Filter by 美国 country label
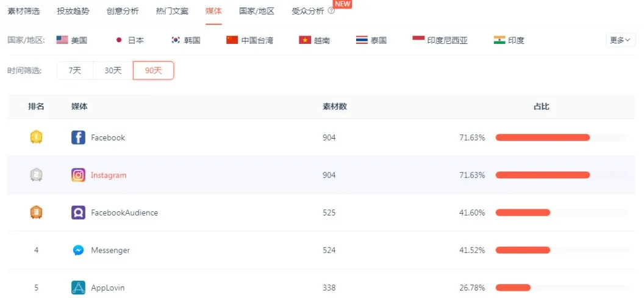Viewport: 644px width, 298px height. [79, 40]
